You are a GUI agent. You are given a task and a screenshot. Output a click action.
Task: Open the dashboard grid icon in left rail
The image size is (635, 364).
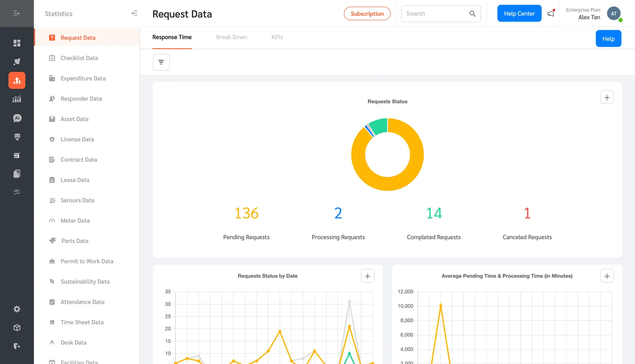pyautogui.click(x=17, y=43)
